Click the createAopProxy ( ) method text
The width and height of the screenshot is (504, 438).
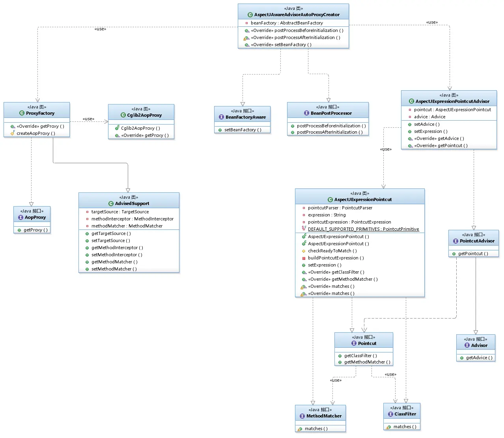click(x=36, y=133)
